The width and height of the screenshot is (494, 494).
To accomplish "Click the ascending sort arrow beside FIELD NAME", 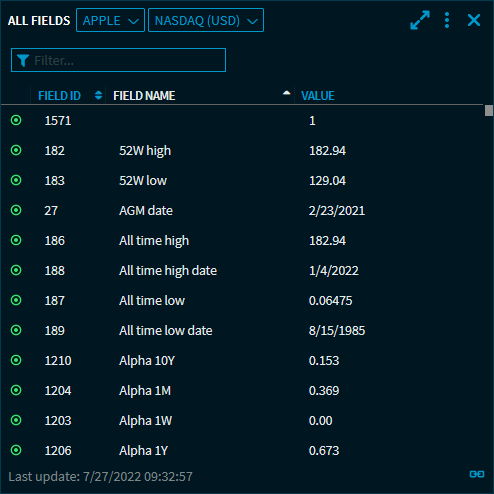I will (286, 93).
